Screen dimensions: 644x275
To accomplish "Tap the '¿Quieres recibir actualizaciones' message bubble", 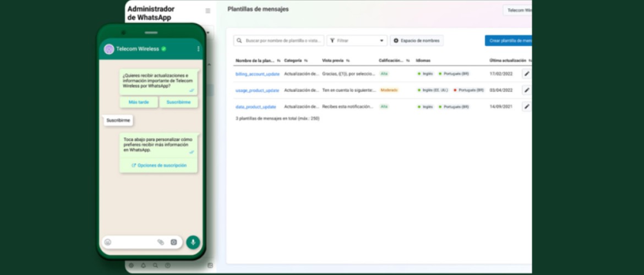I will click(159, 81).
